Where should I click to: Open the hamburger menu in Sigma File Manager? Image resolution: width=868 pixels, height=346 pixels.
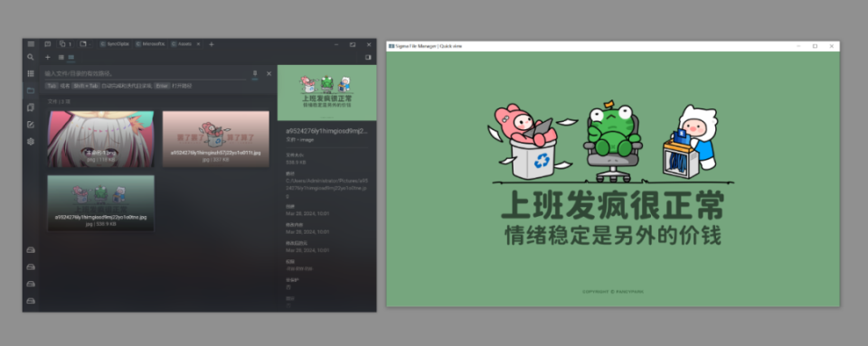pos(31,44)
